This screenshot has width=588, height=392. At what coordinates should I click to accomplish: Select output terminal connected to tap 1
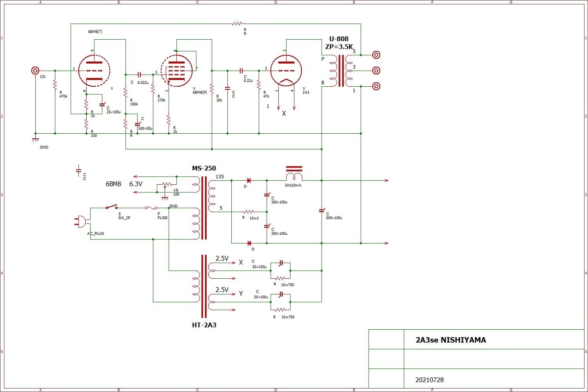[376, 86]
